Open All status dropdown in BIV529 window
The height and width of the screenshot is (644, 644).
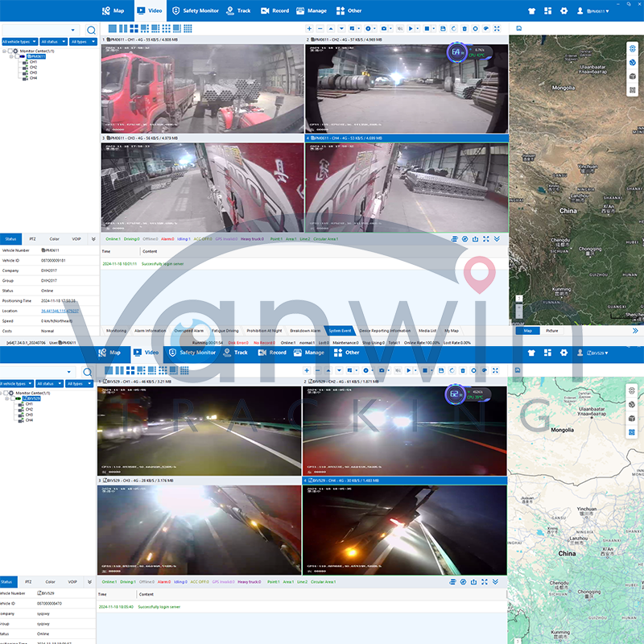click(x=49, y=384)
